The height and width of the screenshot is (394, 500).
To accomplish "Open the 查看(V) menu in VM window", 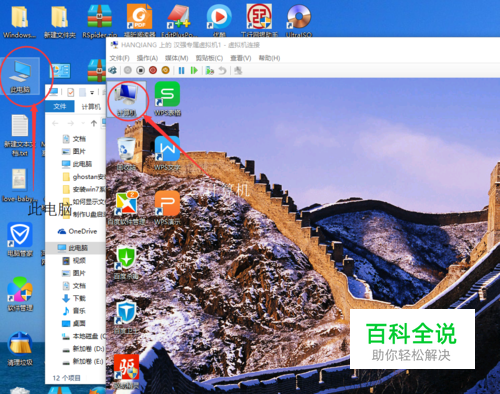I will pos(241,58).
